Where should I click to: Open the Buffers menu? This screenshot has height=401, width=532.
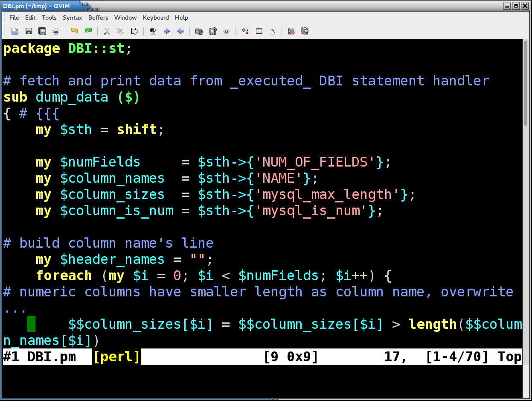tap(98, 18)
